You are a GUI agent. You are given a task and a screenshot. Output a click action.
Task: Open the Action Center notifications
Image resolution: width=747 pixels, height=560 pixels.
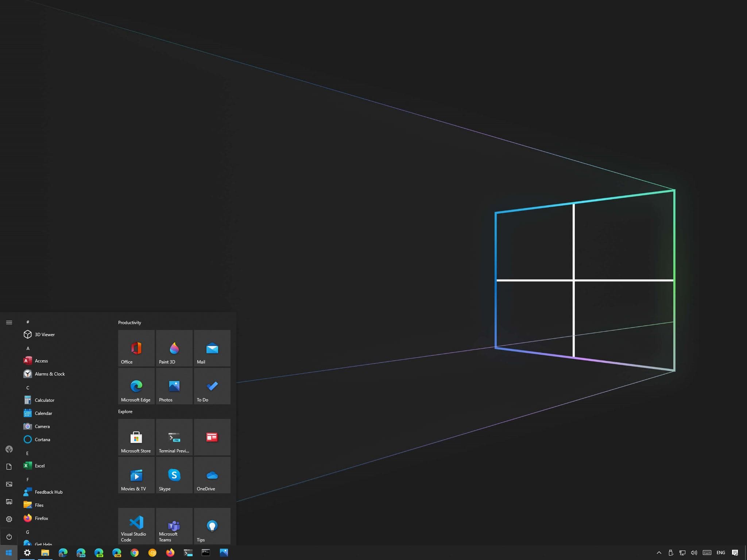[x=735, y=553]
